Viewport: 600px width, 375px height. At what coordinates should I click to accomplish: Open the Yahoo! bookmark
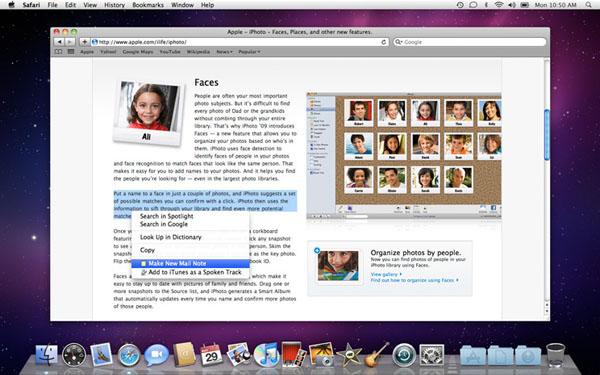pos(108,52)
